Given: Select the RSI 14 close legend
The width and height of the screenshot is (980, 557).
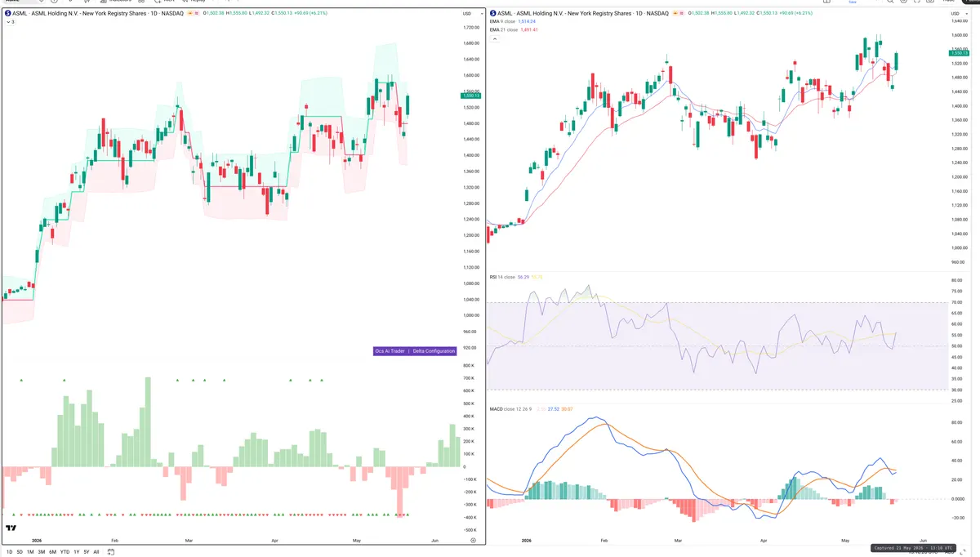Looking at the screenshot, I should click(x=502, y=277).
